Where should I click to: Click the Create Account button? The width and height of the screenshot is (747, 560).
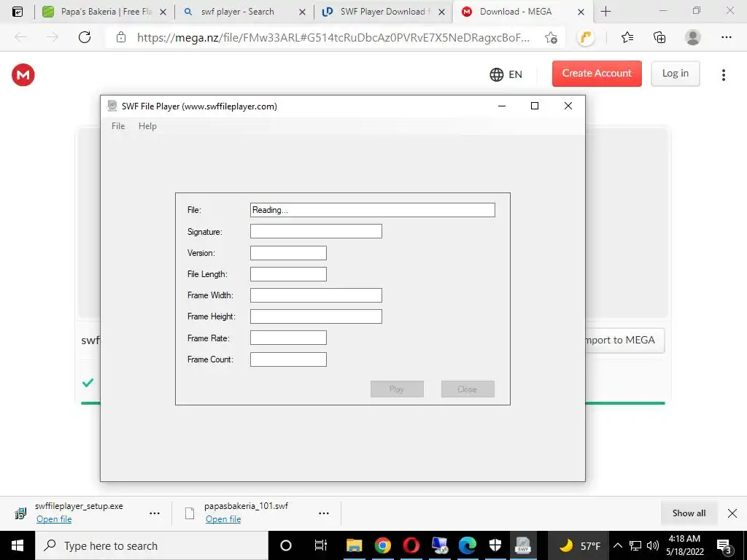click(597, 74)
